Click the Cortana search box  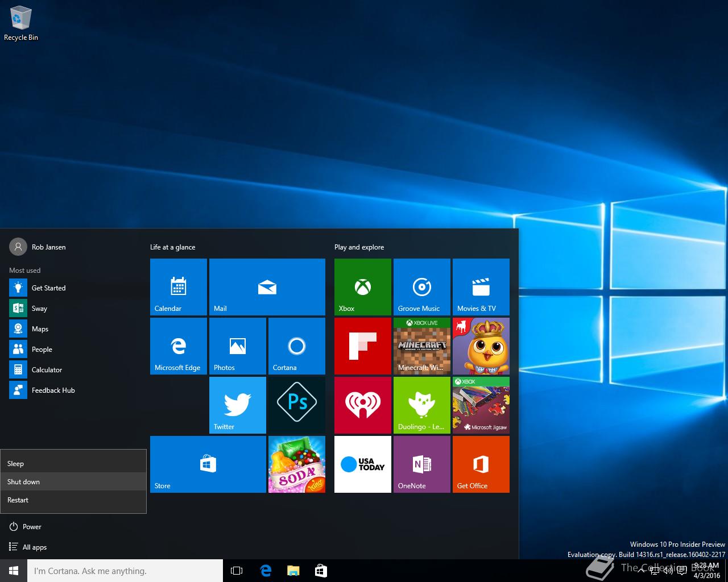click(125, 571)
